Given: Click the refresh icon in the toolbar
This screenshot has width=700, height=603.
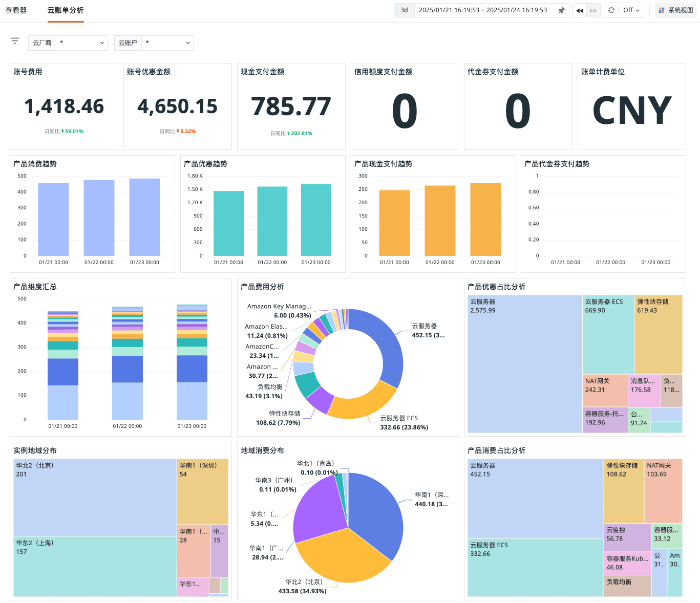Looking at the screenshot, I should tap(611, 10).
